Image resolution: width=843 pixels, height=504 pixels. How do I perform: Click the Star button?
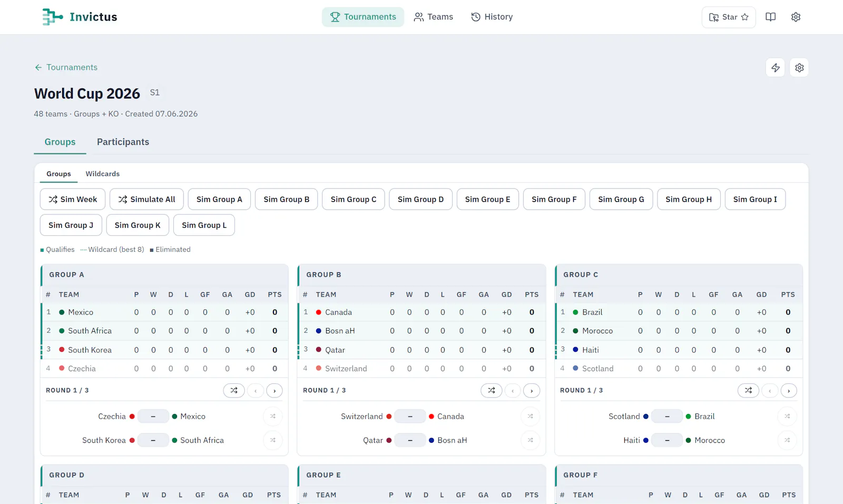tap(729, 17)
